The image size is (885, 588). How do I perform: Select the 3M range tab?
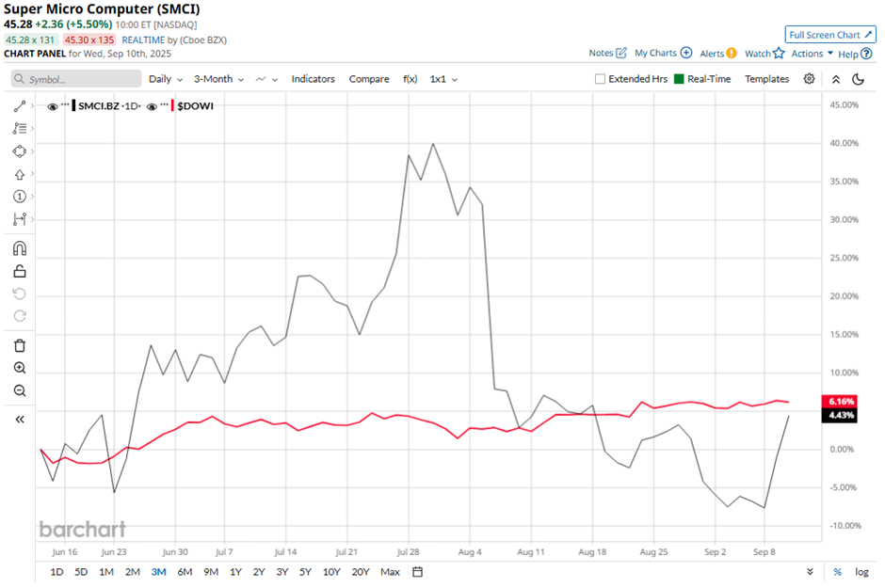pyautogui.click(x=158, y=572)
